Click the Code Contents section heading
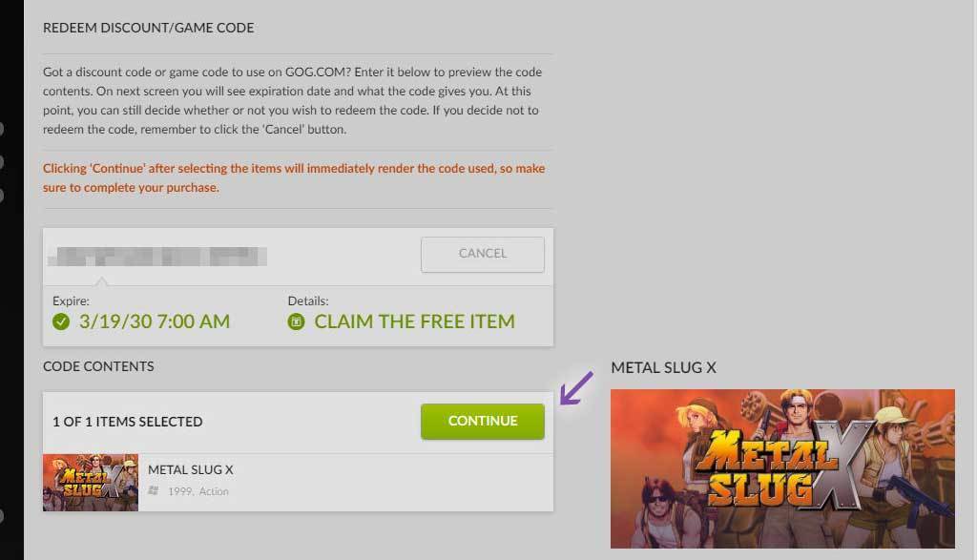This screenshot has height=560, width=977. (98, 366)
